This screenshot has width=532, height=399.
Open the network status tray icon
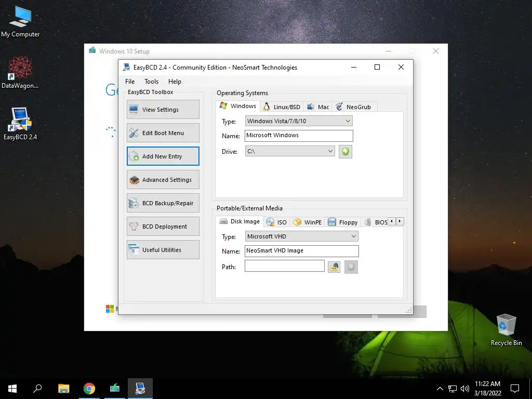pyautogui.click(x=453, y=389)
